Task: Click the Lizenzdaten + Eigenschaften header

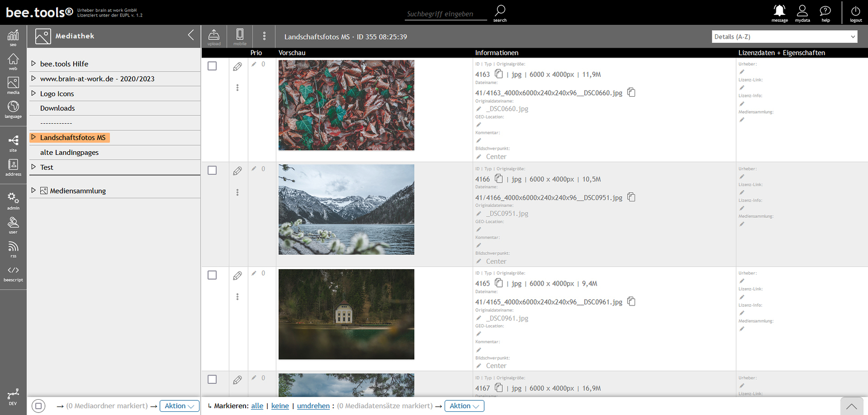Action: [x=781, y=53]
